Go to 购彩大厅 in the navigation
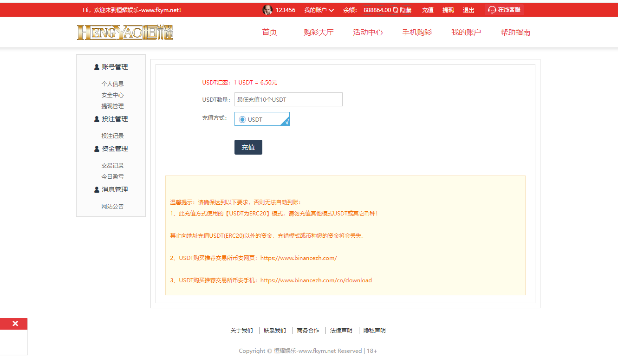This screenshot has width=618, height=364. click(318, 32)
